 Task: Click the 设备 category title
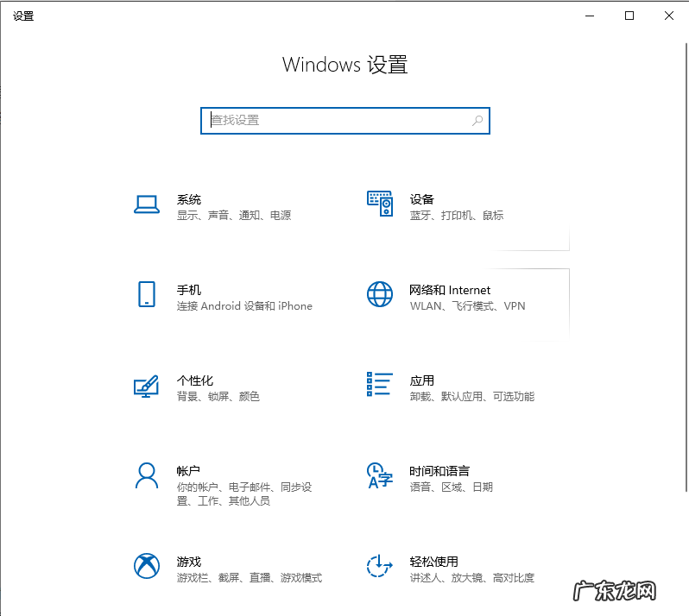point(422,200)
